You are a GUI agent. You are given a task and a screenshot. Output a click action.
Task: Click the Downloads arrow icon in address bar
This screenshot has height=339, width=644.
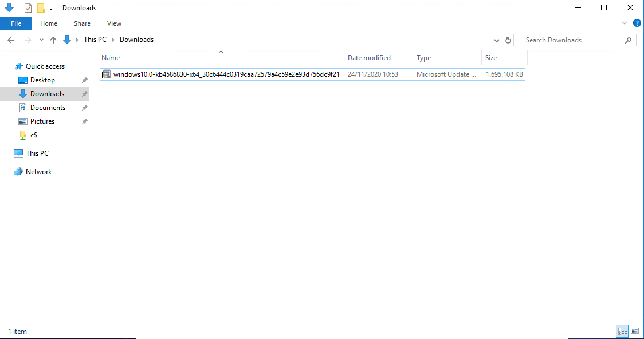(67, 40)
